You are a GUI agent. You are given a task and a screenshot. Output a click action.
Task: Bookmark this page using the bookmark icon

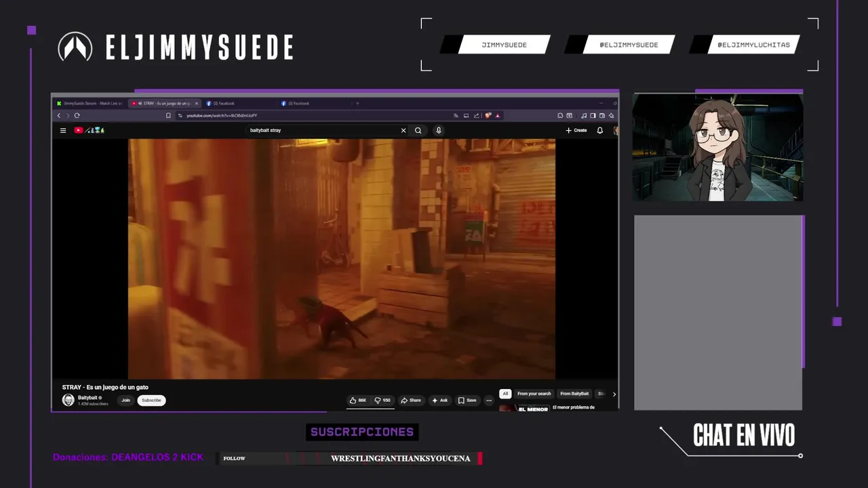pyautogui.click(x=168, y=115)
